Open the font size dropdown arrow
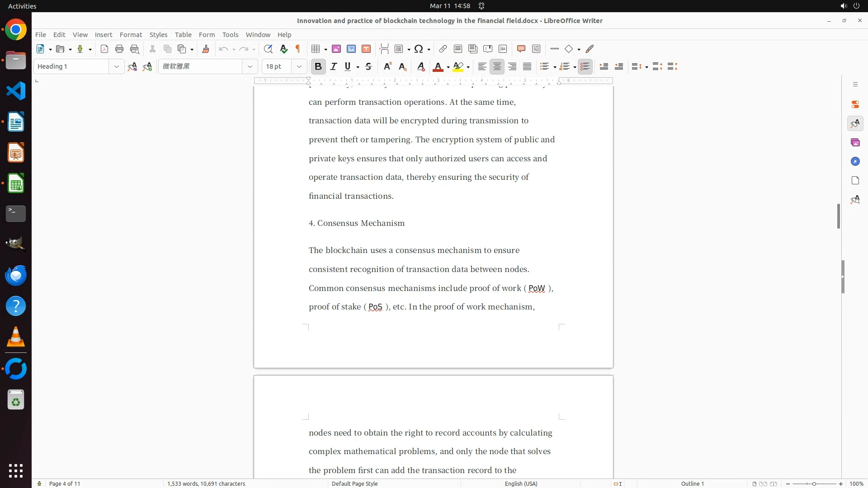This screenshot has height=488, width=868. [299, 66]
